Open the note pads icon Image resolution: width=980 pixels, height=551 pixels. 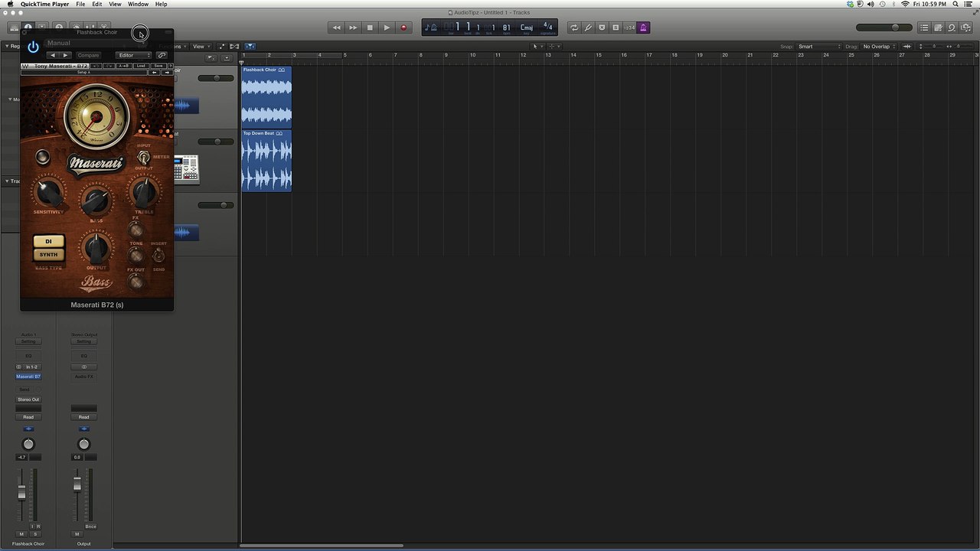click(938, 28)
